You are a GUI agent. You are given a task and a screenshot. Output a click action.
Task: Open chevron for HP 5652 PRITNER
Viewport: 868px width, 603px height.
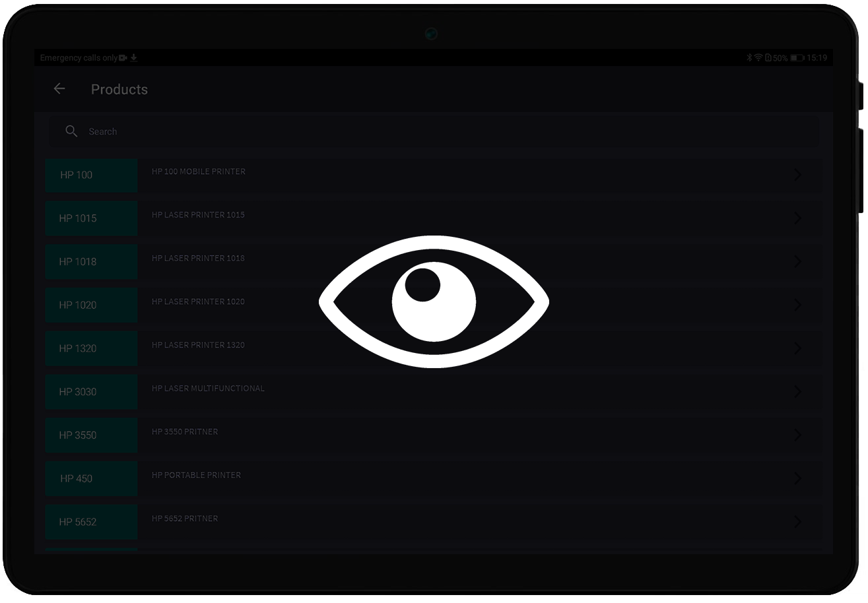[797, 522]
